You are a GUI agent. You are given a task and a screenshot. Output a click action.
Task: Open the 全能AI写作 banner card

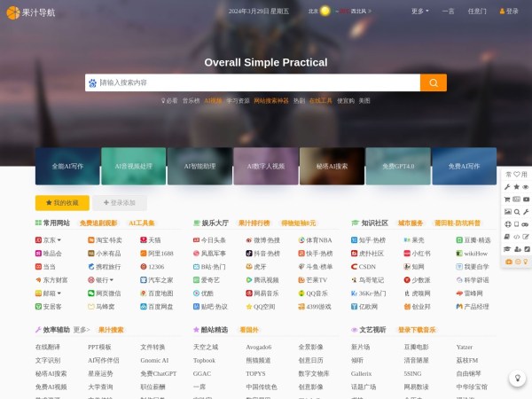(x=67, y=167)
